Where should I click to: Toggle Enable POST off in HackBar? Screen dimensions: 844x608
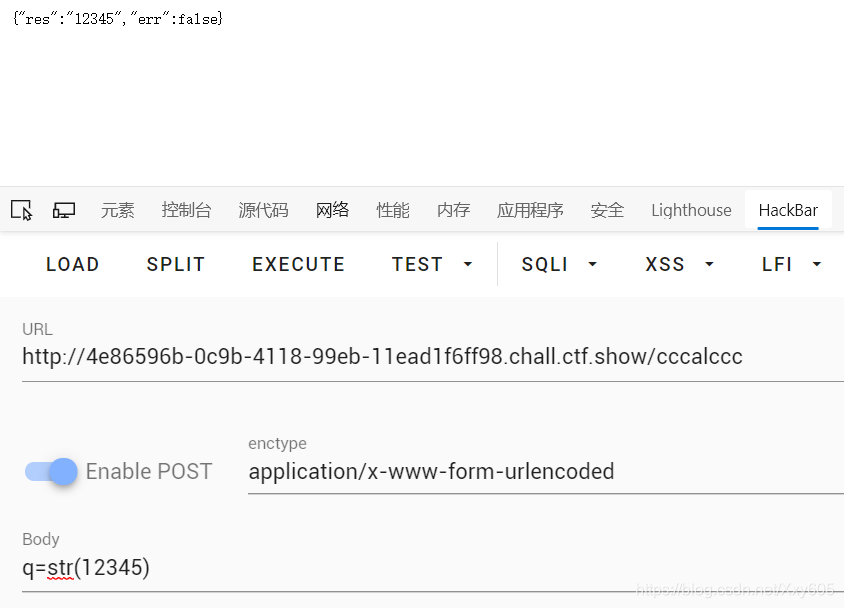(49, 471)
